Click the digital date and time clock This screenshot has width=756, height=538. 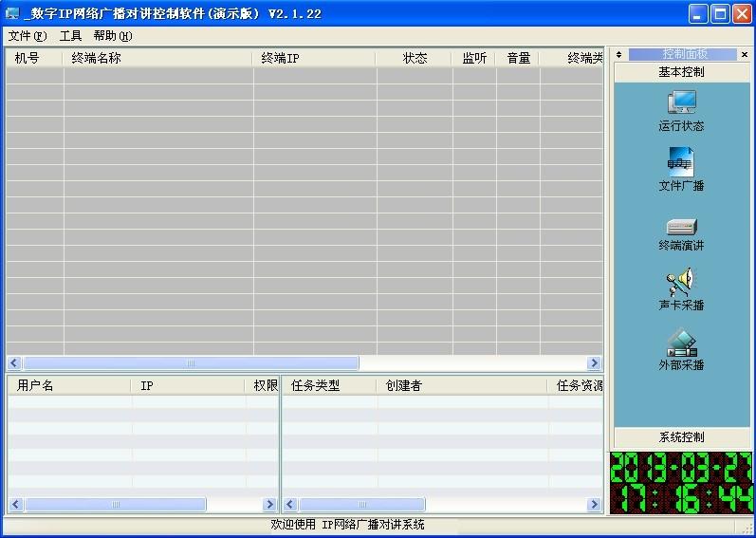click(x=681, y=483)
